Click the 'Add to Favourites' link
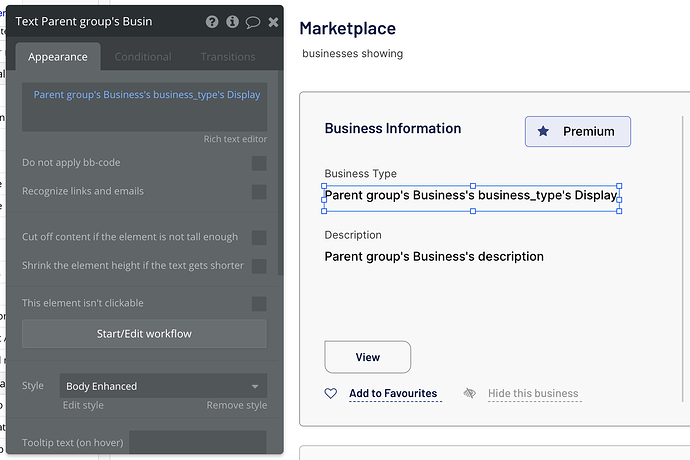690x460 pixels. [393, 394]
